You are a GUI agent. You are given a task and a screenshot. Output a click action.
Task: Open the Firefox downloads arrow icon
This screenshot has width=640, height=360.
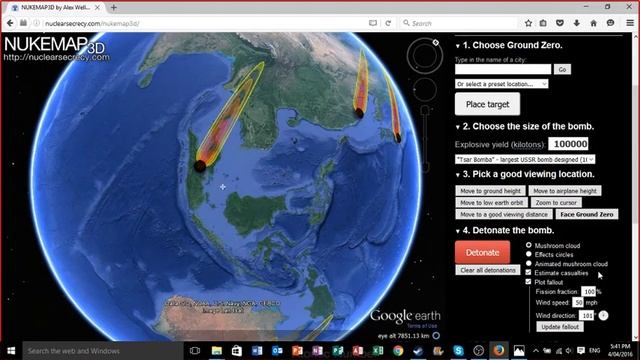[576, 23]
